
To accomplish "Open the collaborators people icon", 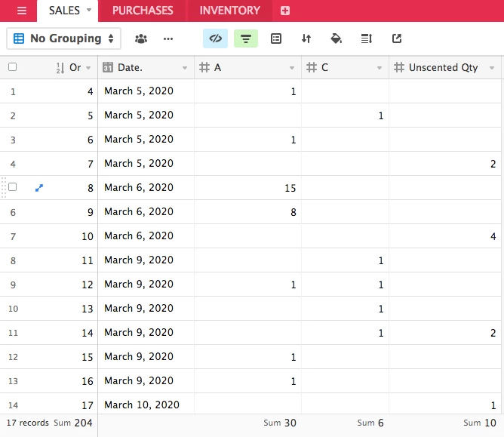I will [x=141, y=39].
